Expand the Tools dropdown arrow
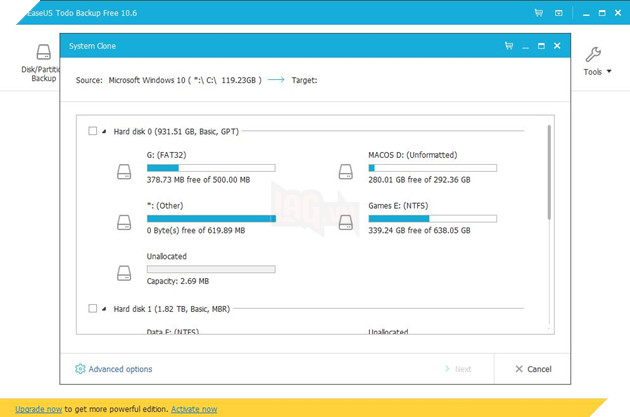 tap(609, 72)
